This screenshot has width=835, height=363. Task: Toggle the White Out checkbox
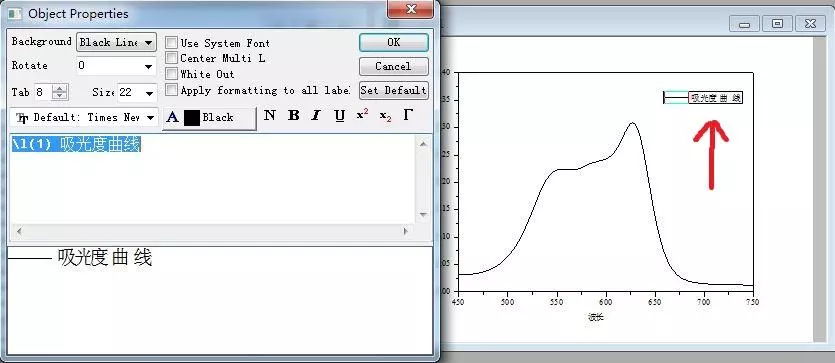point(171,73)
